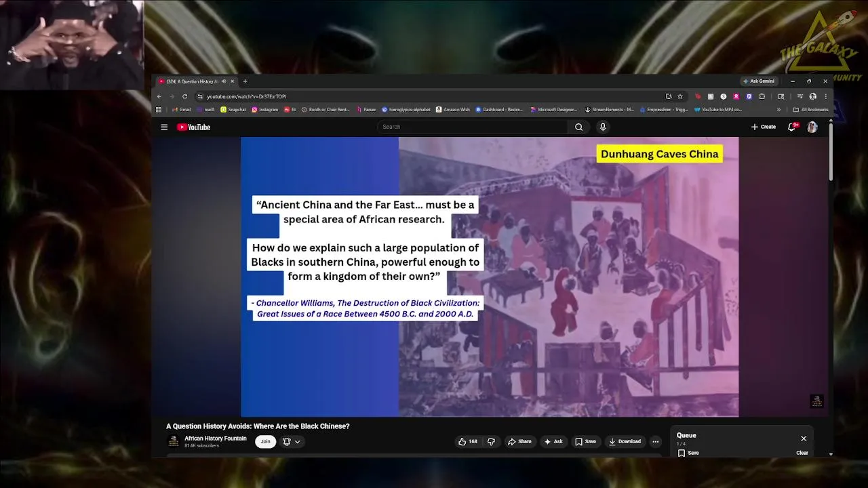868x488 pixels.
Task: Open site information icon in address bar
Action: (200, 96)
